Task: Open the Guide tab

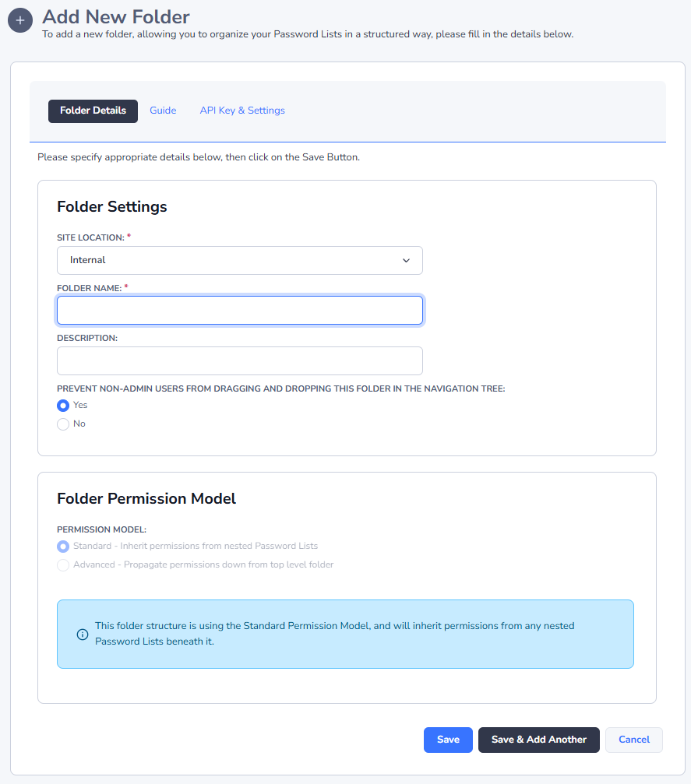Action: (163, 111)
